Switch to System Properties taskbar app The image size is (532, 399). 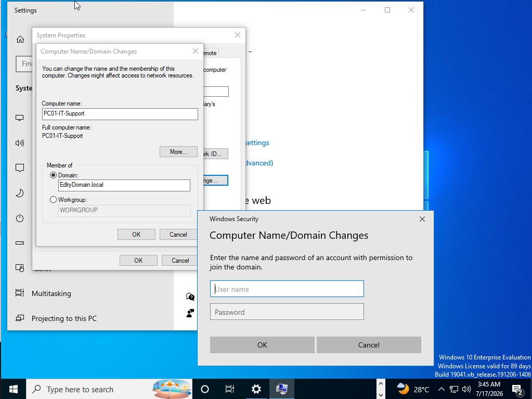(x=282, y=389)
